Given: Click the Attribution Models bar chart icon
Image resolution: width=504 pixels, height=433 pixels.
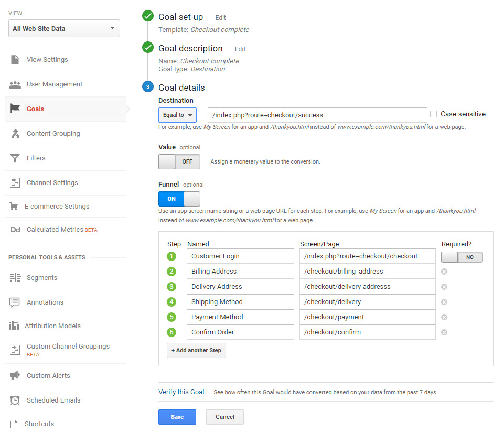Looking at the screenshot, I should [x=14, y=326].
